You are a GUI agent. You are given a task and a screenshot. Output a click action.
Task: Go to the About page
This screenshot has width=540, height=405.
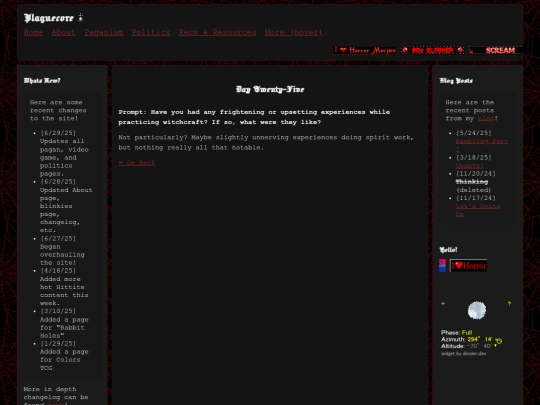[x=63, y=32]
